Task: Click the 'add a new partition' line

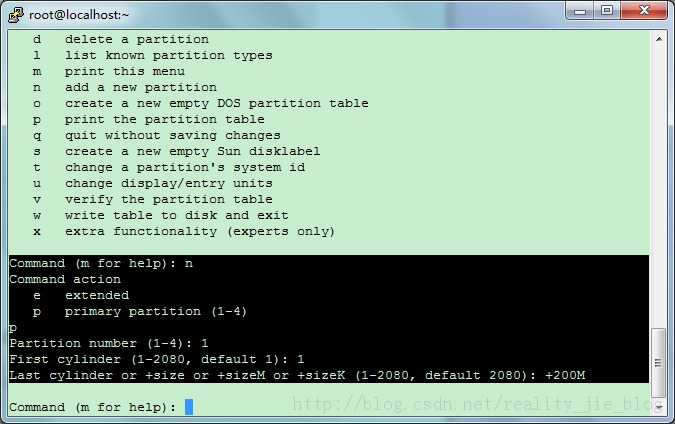Action: pyautogui.click(x=140, y=87)
